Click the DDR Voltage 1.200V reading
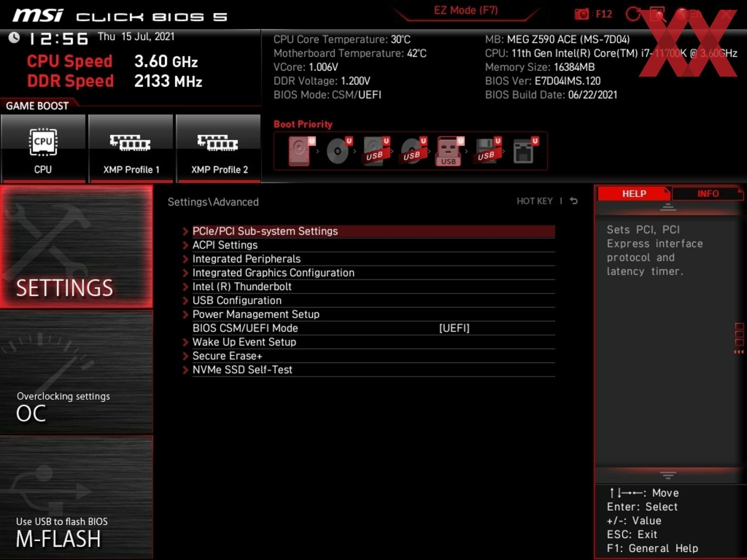This screenshot has height=560, width=747. click(322, 81)
